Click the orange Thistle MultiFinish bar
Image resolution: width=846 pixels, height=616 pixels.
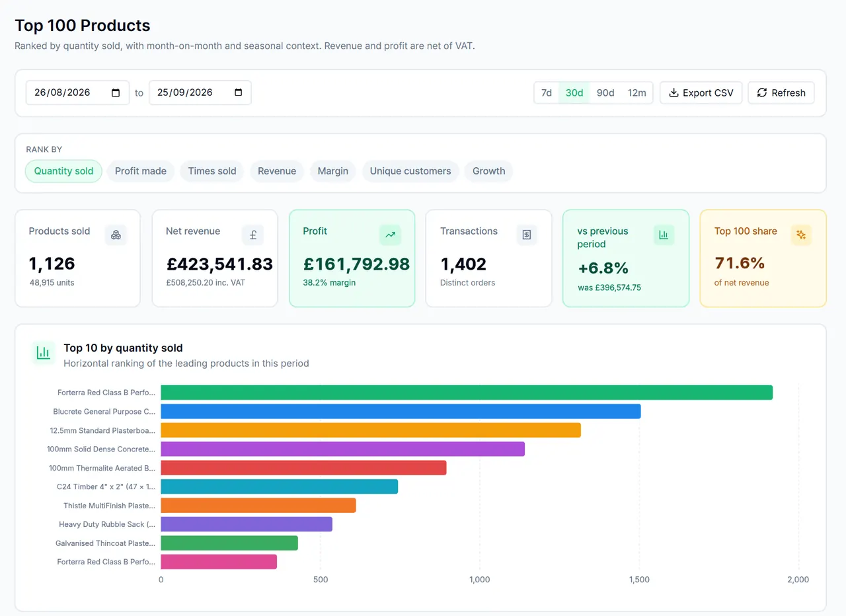pos(258,506)
